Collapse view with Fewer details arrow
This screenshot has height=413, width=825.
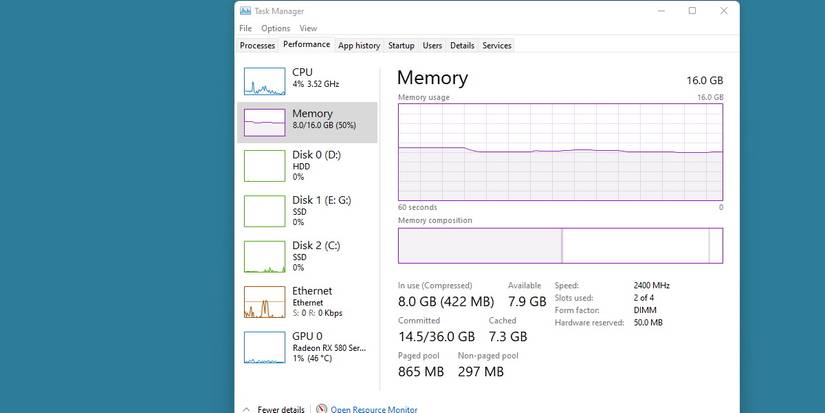point(246,409)
